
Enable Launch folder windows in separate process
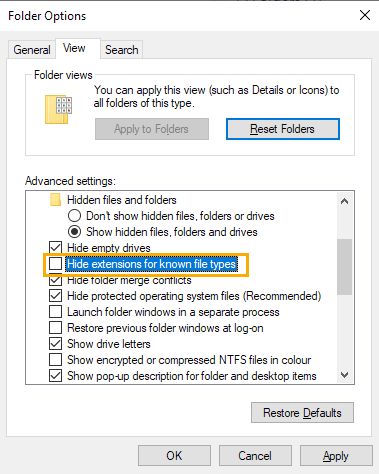point(55,312)
